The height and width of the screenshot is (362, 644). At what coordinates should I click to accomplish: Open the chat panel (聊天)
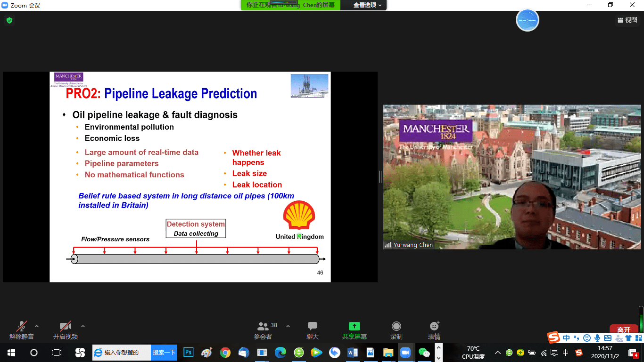point(312,329)
